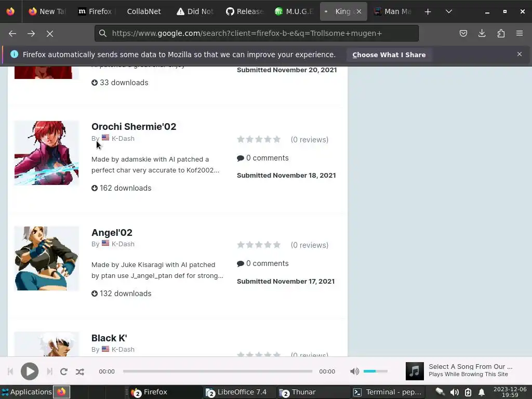Click the music player seek bar
This screenshot has width=532, height=399.
click(218, 371)
